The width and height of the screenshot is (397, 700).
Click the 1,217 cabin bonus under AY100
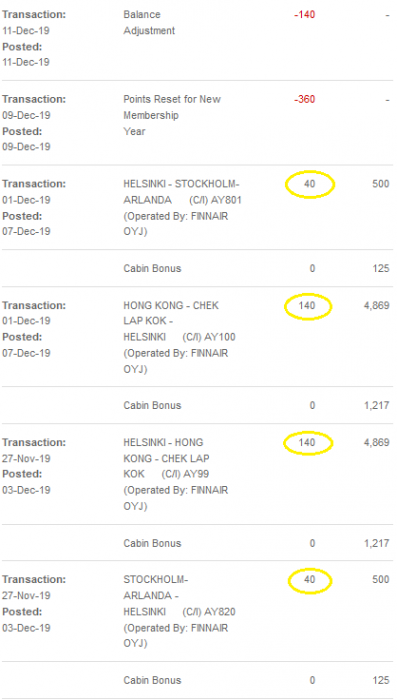(376, 406)
